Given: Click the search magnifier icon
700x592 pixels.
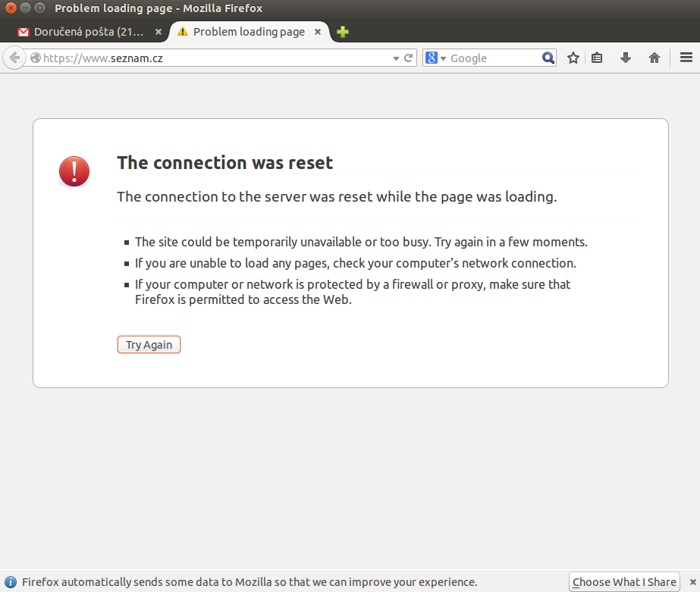Looking at the screenshot, I should pyautogui.click(x=548, y=58).
